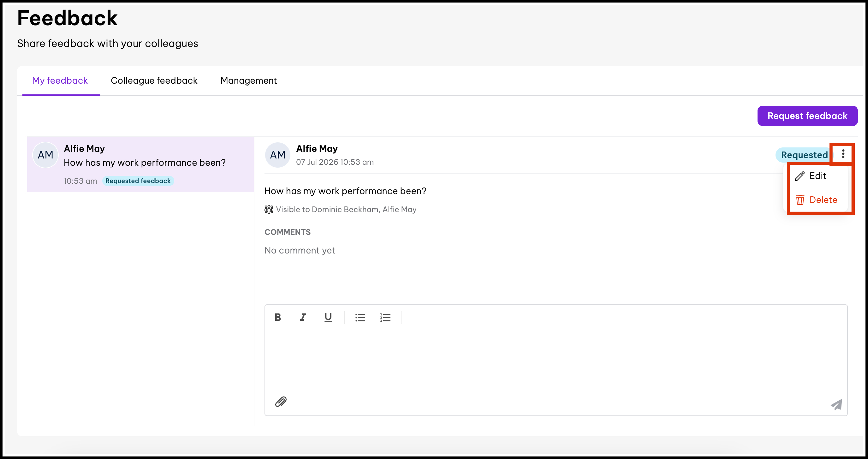Insert a bulleted list in comment

point(360,317)
